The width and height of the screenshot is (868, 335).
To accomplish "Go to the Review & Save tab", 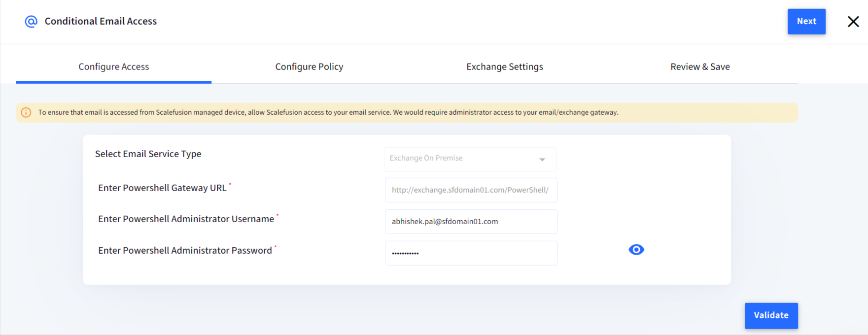I will click(x=700, y=67).
